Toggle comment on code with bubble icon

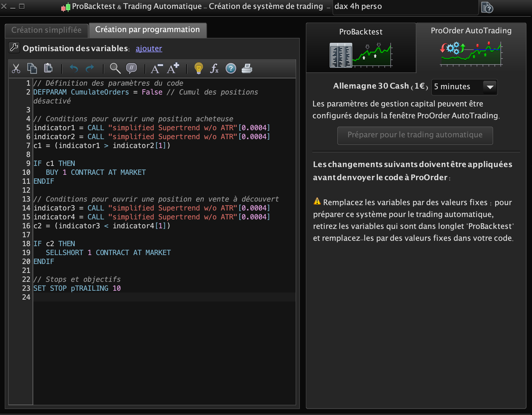click(131, 69)
